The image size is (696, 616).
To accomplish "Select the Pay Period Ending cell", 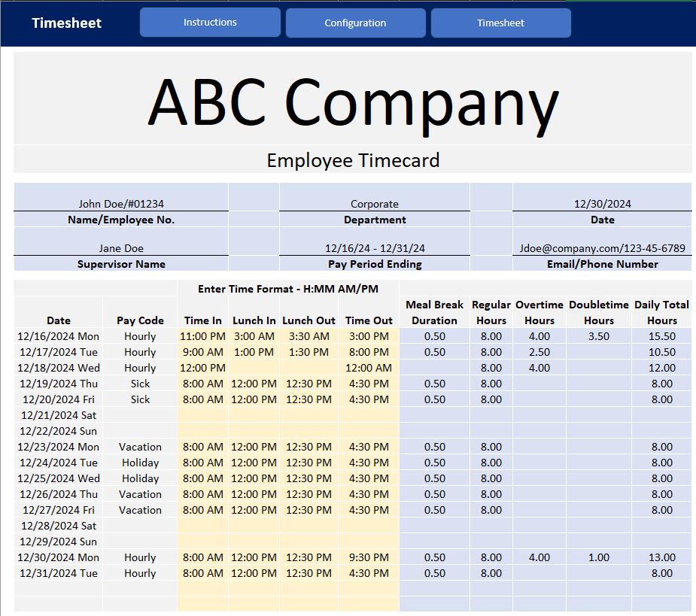I will click(x=374, y=248).
